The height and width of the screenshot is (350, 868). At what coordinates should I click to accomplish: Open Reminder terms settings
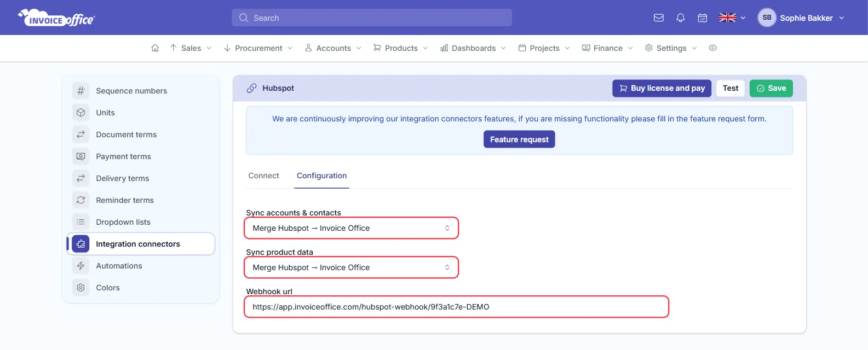(x=141, y=200)
